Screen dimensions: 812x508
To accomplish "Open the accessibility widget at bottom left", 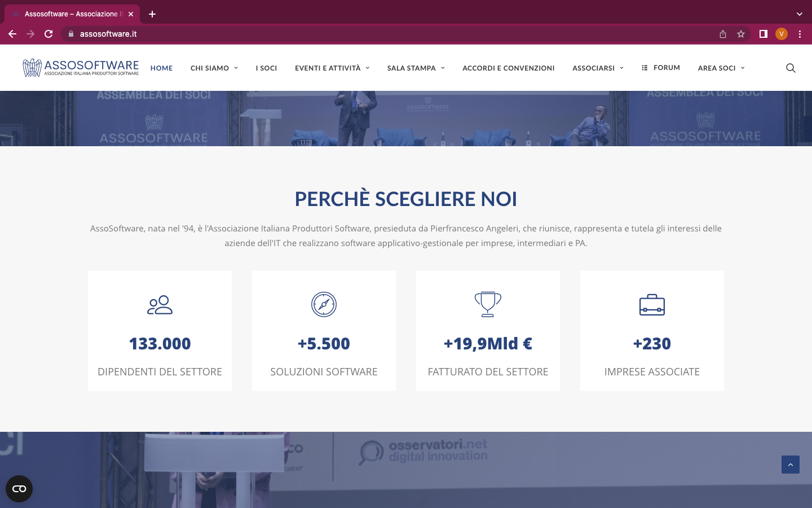I will pos(19,488).
